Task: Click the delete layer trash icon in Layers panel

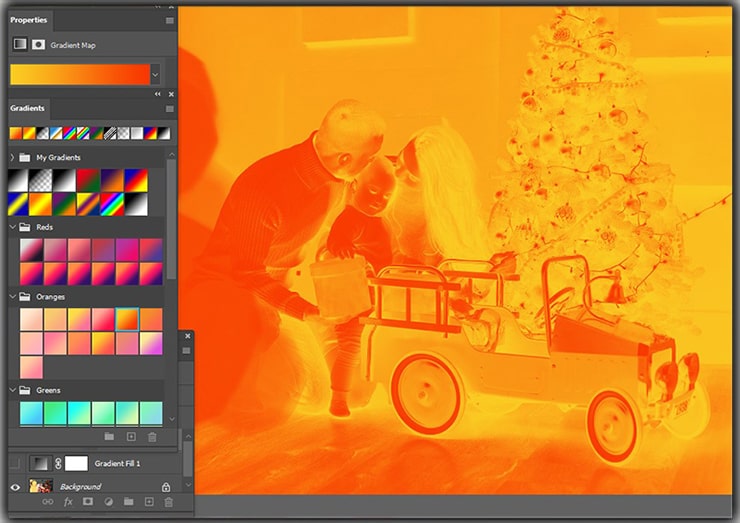Action: click(x=168, y=502)
